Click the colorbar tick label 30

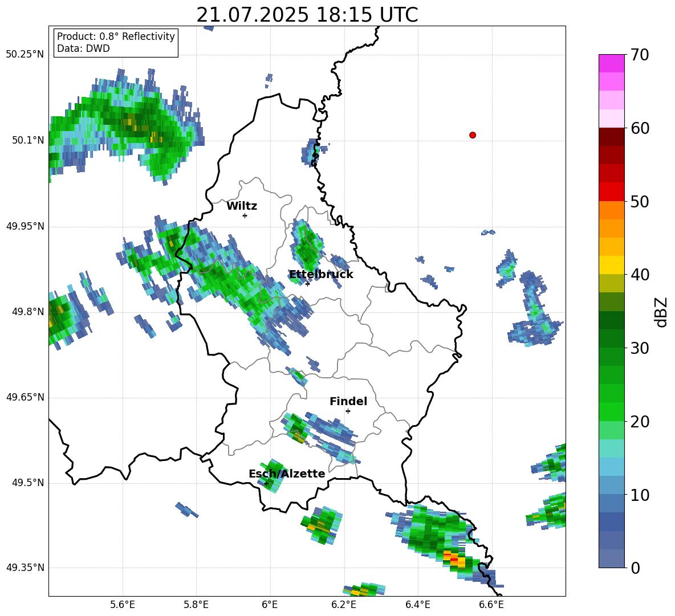coord(640,348)
